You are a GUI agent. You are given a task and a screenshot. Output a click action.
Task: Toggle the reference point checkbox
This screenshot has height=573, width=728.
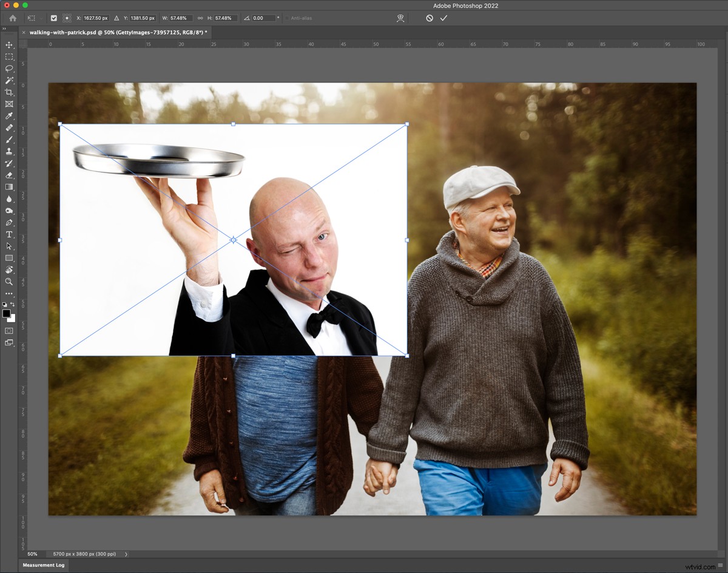53,18
